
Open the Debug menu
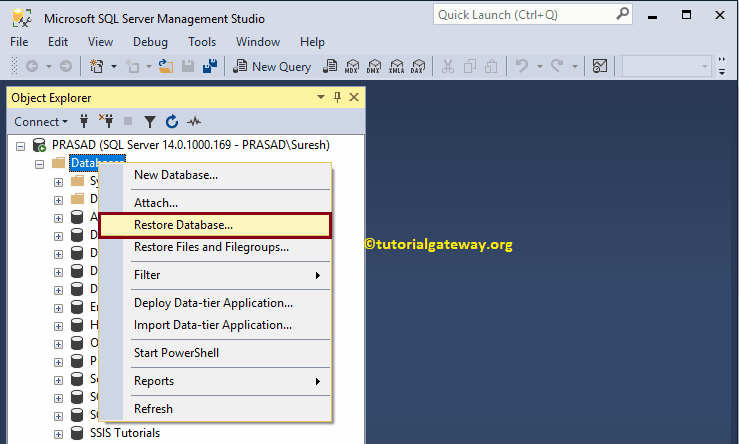[x=150, y=42]
